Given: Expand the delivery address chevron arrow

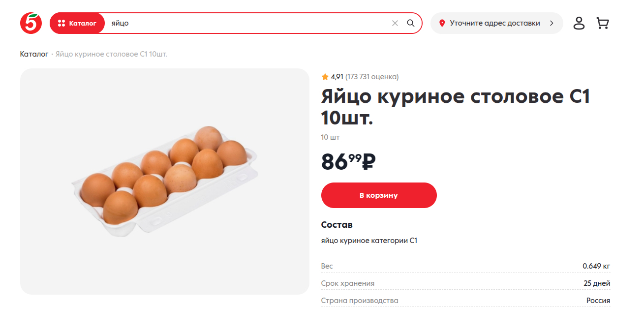Looking at the screenshot, I should [x=552, y=23].
